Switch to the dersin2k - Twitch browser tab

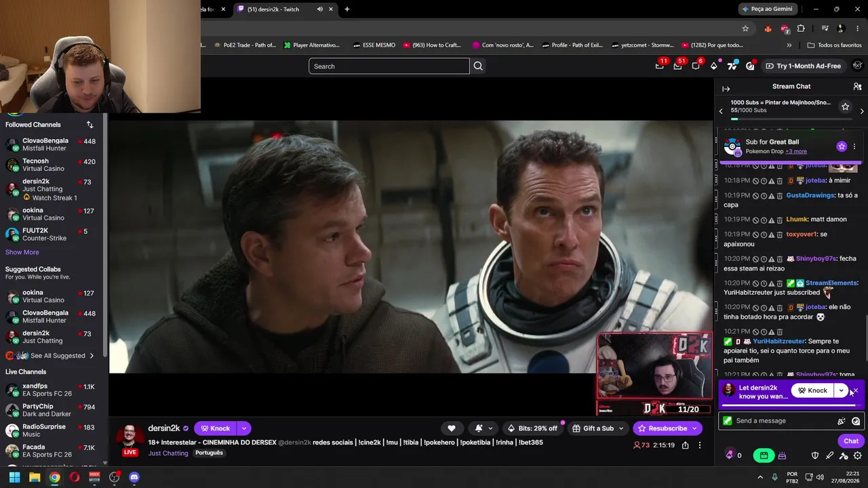tap(283, 9)
